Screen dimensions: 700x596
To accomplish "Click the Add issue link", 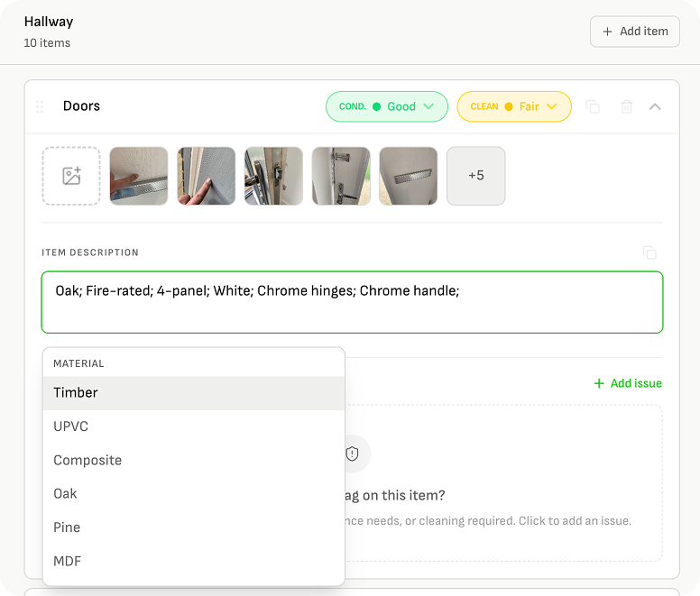I will pyautogui.click(x=628, y=383).
